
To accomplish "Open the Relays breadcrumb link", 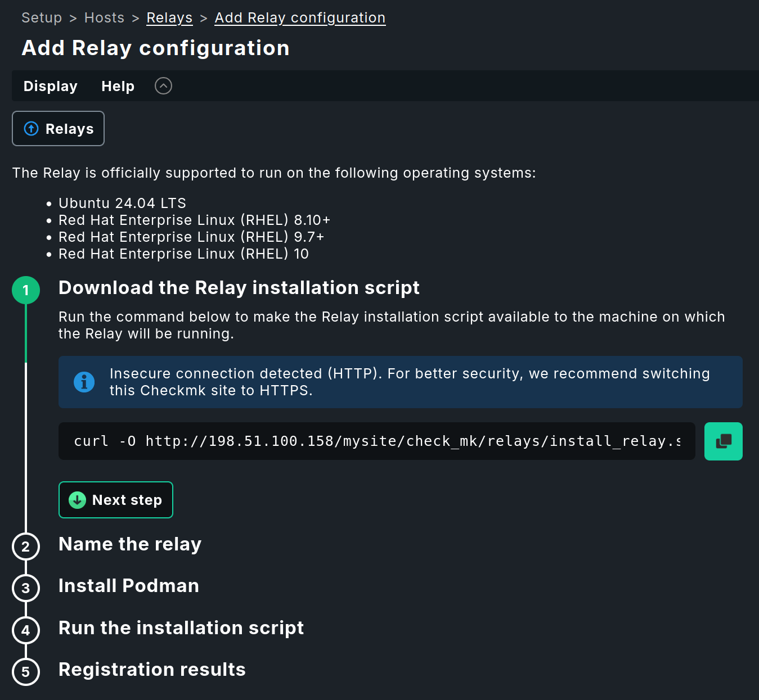I will point(169,17).
